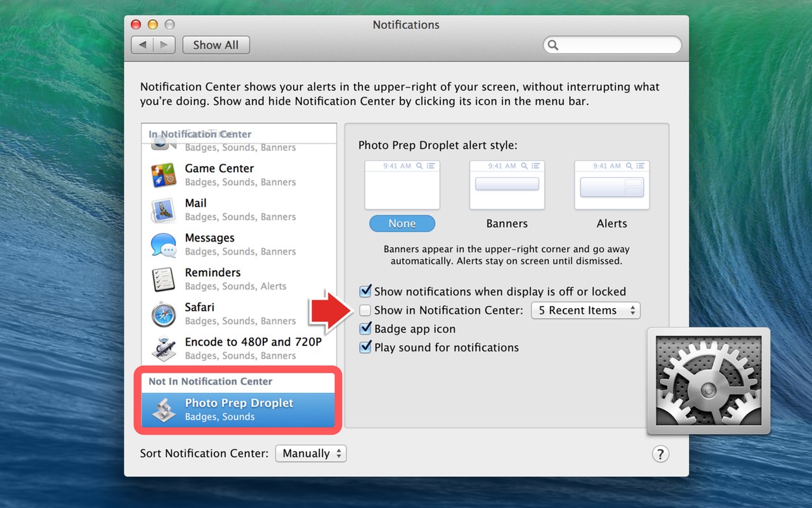
Task: Click the magnifying glass search icon
Action: click(553, 45)
